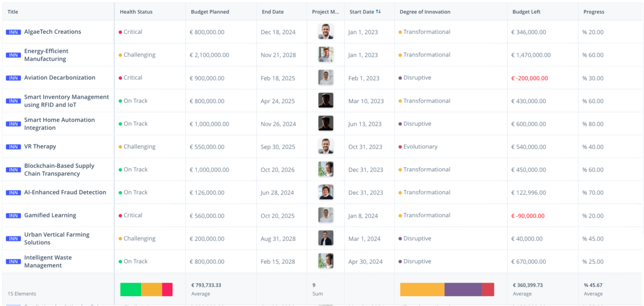
Task: Click the sort arrows on Start Date
Action: [378, 12]
